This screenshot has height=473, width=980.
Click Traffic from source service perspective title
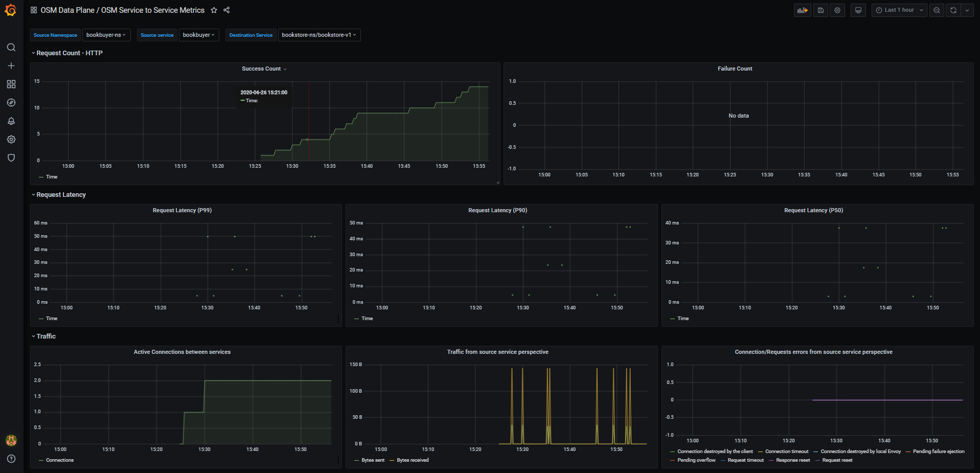coord(497,352)
